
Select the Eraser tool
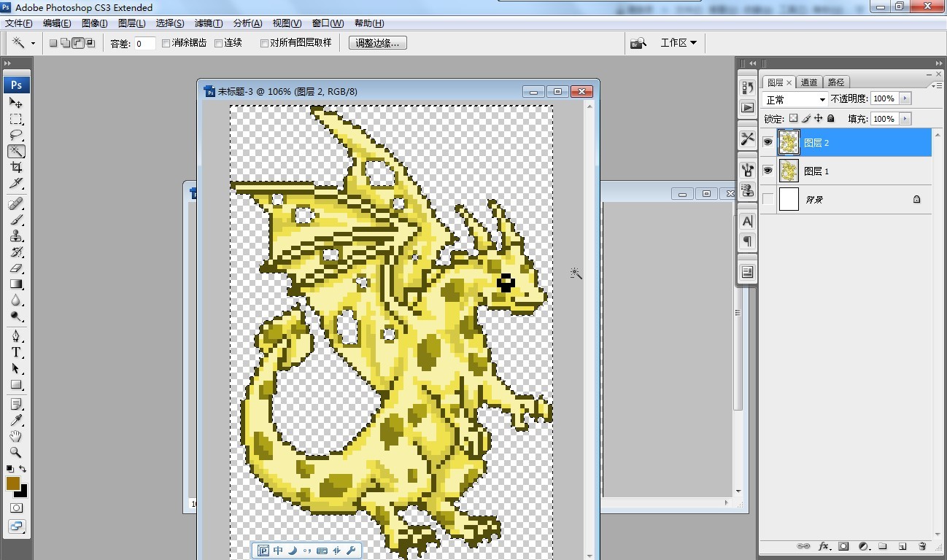coord(16,268)
